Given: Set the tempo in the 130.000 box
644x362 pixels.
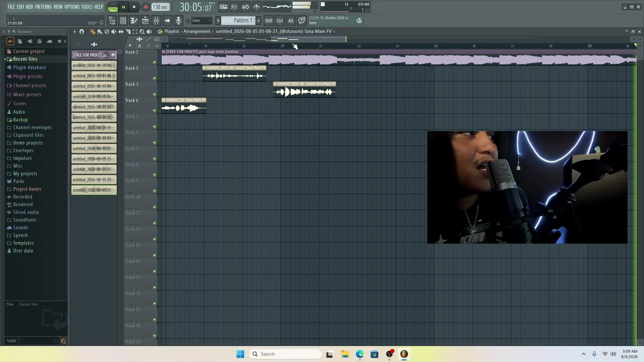Looking at the screenshot, I should tap(160, 7).
